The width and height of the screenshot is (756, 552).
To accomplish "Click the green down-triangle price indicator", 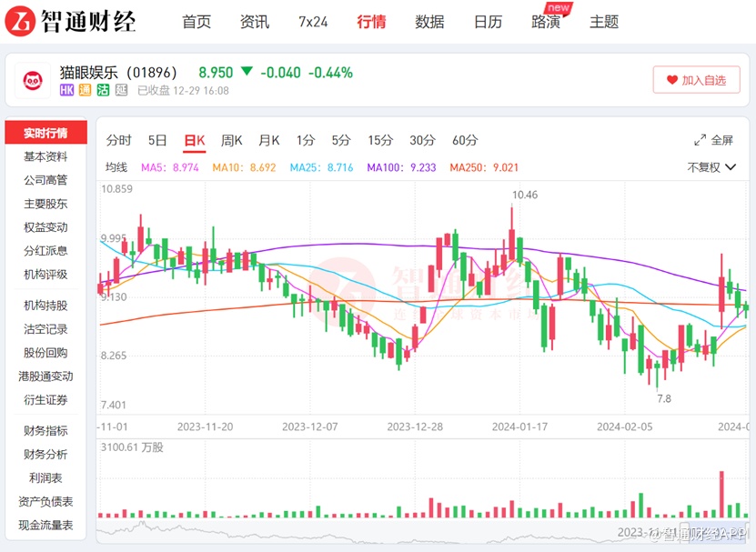I will pos(247,72).
